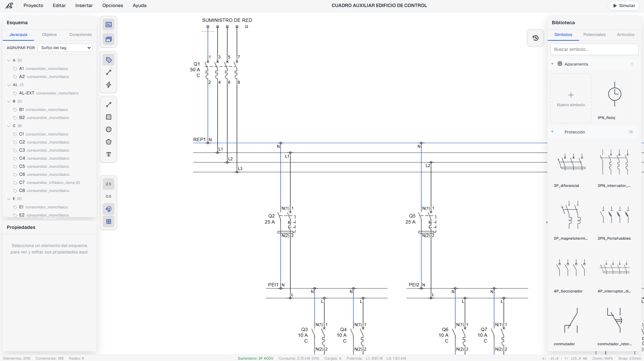
Task: Switch to the Conexiones tab
Action: coord(80,35)
